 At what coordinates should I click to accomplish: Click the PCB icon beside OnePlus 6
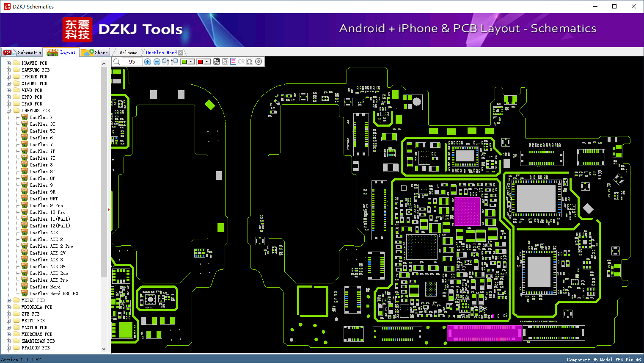[x=25, y=138]
